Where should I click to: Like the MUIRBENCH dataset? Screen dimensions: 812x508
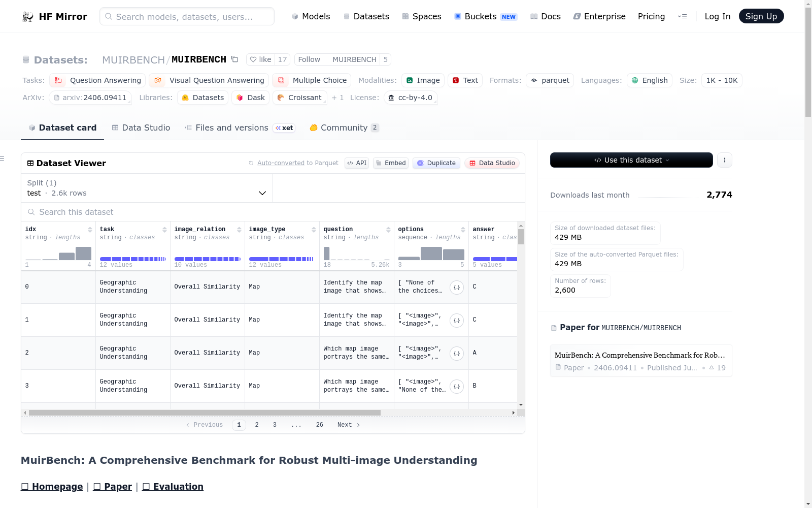pyautogui.click(x=260, y=59)
